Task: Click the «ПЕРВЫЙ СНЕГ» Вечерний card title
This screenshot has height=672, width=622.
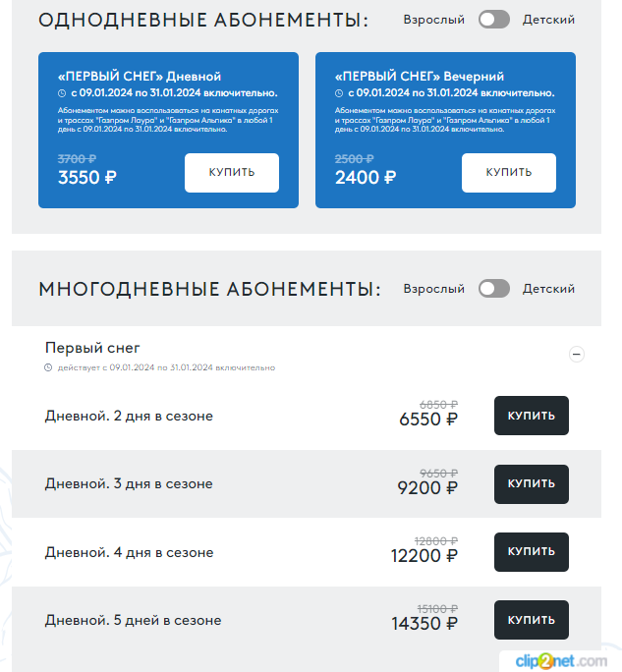Action: point(420,77)
